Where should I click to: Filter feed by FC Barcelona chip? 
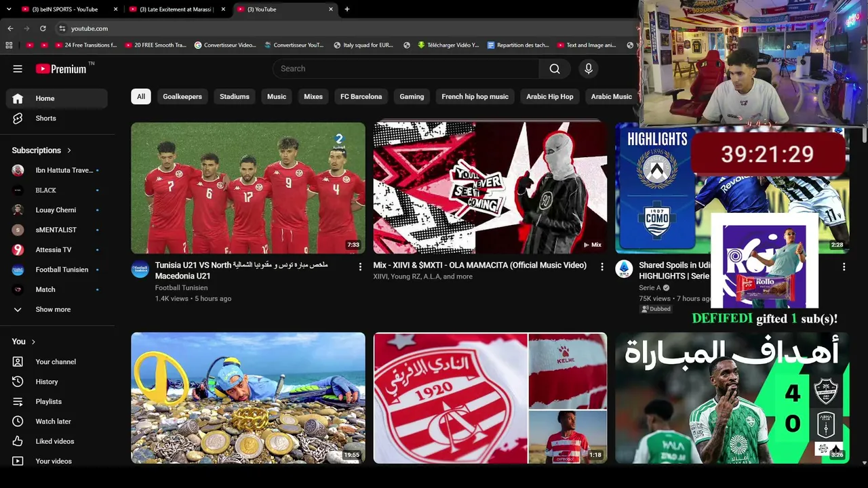pos(361,96)
